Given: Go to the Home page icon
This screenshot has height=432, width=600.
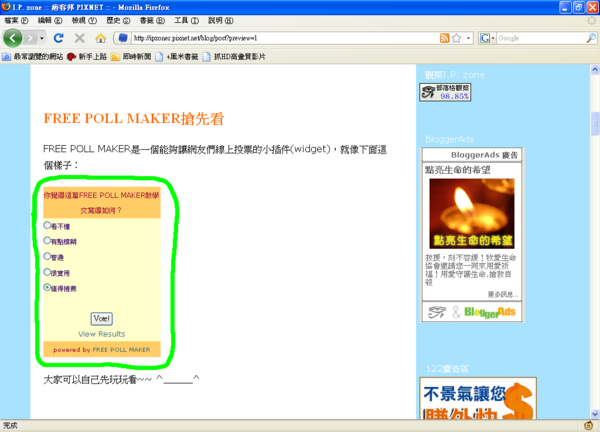Looking at the screenshot, I should coord(101,38).
